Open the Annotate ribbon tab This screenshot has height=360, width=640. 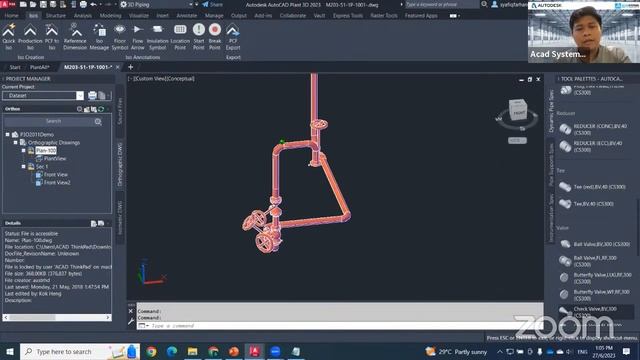click(x=187, y=16)
